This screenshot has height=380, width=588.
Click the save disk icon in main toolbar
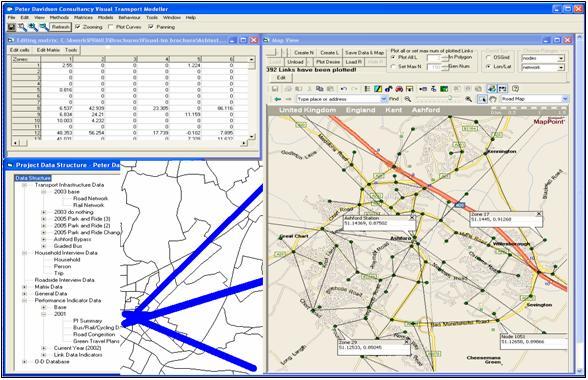tap(12, 27)
